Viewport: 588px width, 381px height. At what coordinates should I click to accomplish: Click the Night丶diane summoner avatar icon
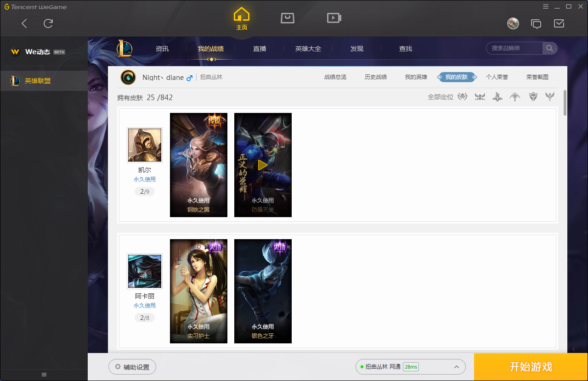pyautogui.click(x=128, y=77)
